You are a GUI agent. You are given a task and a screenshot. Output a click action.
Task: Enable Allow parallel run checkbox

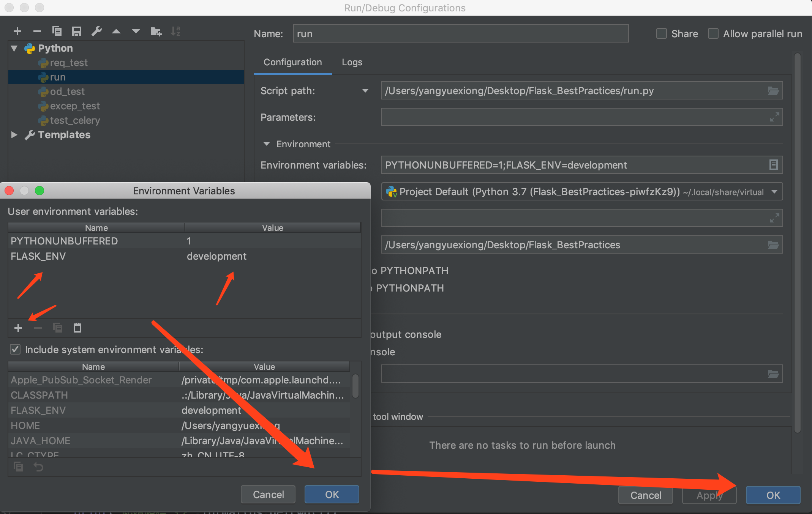point(713,33)
